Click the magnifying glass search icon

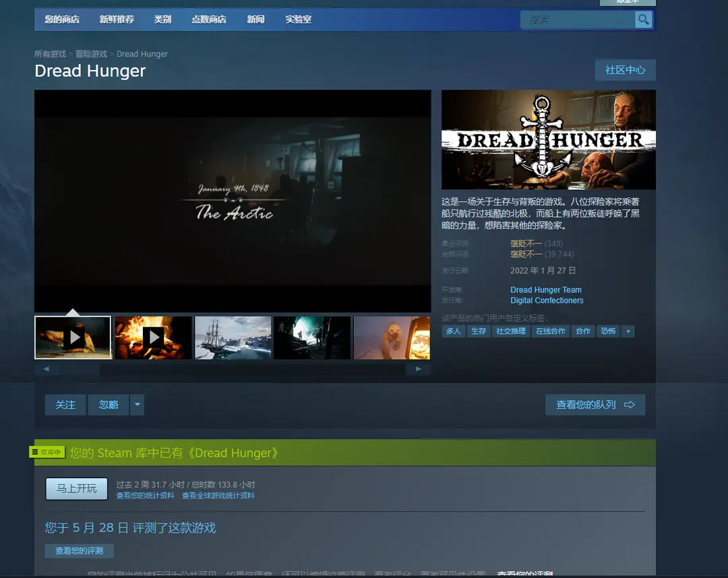(644, 20)
